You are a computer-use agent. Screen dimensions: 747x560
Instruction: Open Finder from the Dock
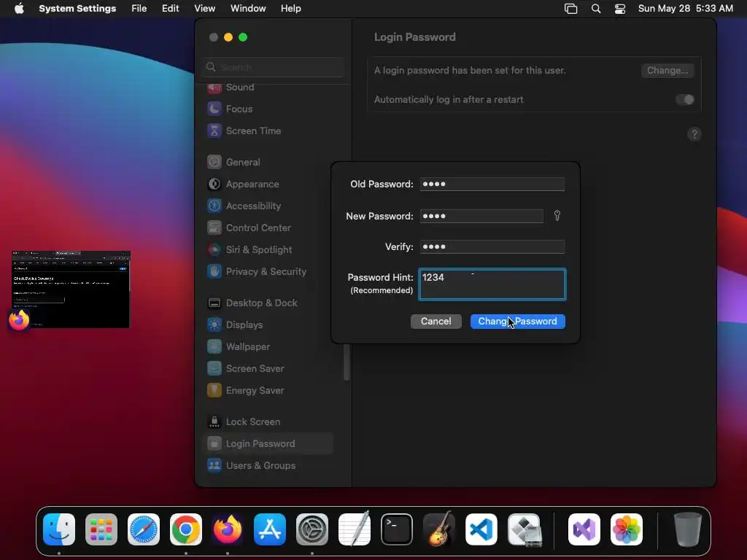click(59, 529)
